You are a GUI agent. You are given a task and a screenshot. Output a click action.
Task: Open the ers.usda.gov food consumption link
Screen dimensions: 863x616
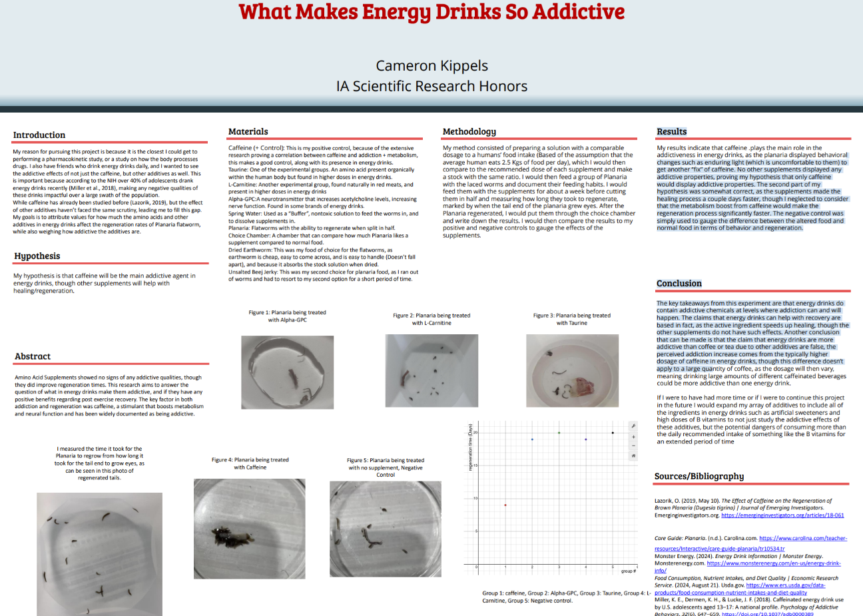[x=740, y=589]
